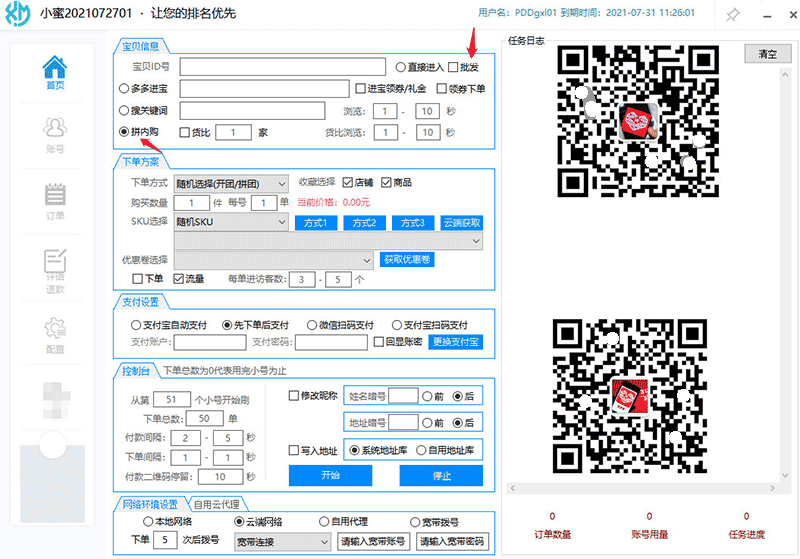Click the pin window icon in title bar
The height and width of the screenshot is (559, 800).
pos(732,15)
